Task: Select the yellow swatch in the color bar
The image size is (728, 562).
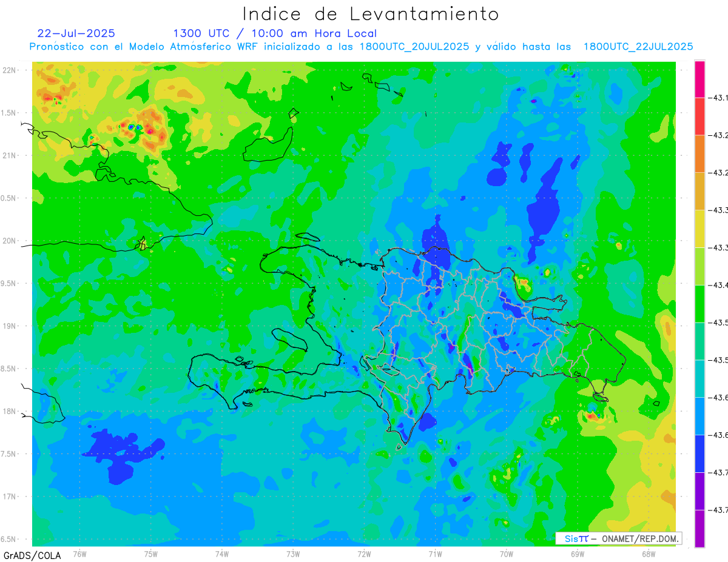Action: pyautogui.click(x=699, y=229)
